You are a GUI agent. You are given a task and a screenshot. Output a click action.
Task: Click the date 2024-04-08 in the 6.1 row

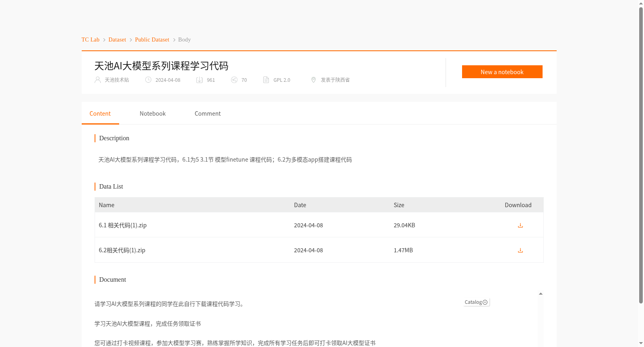(308, 225)
